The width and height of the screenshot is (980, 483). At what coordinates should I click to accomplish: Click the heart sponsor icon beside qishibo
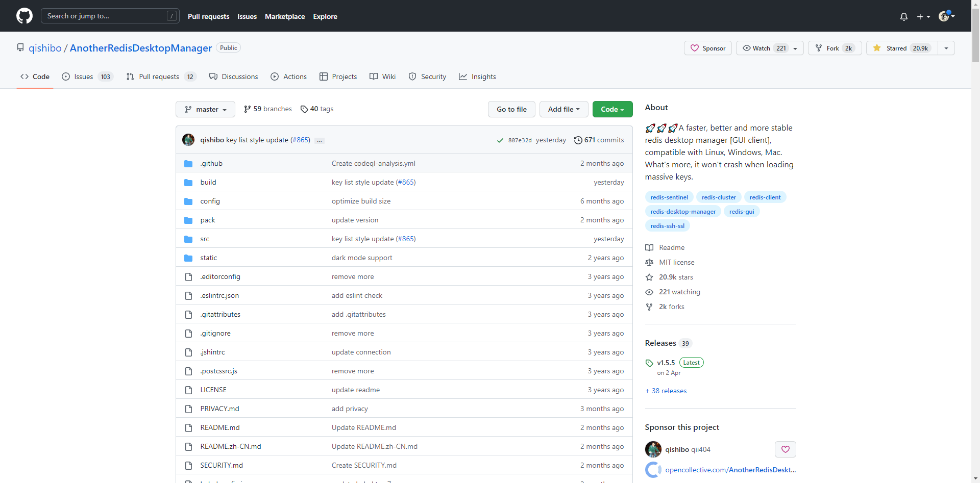pos(785,449)
